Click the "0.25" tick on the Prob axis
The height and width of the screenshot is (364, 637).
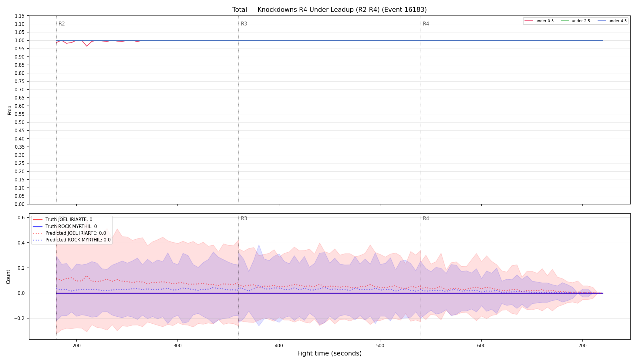click(20, 163)
